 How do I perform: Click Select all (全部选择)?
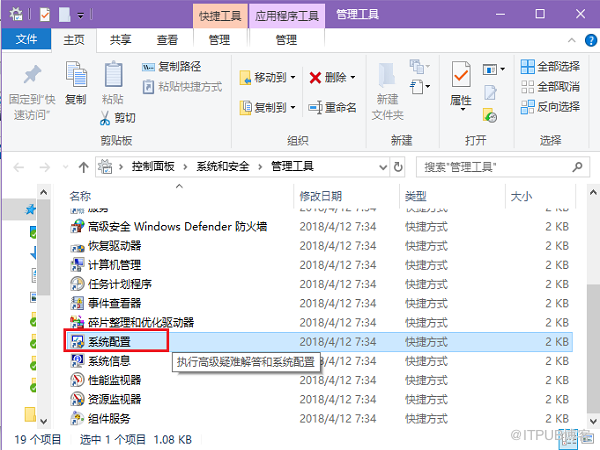point(550,67)
